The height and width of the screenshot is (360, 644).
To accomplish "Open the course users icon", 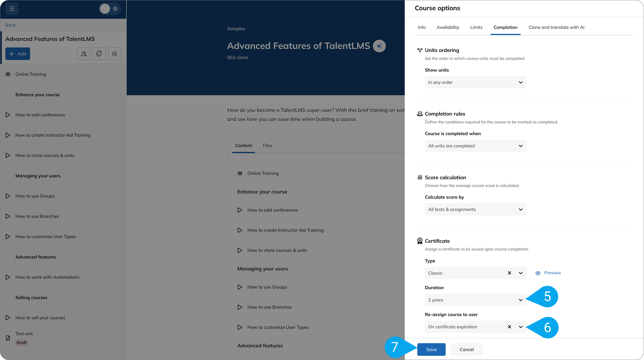I will [x=84, y=54].
